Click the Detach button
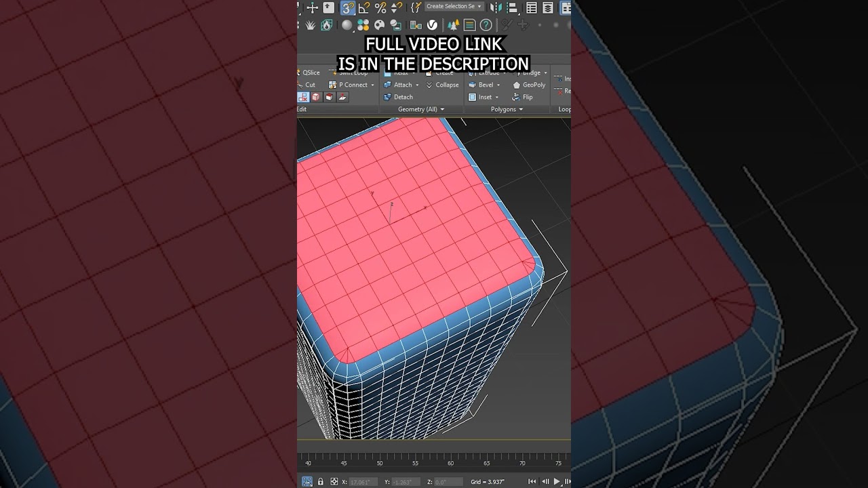The image size is (868, 488). point(399,97)
